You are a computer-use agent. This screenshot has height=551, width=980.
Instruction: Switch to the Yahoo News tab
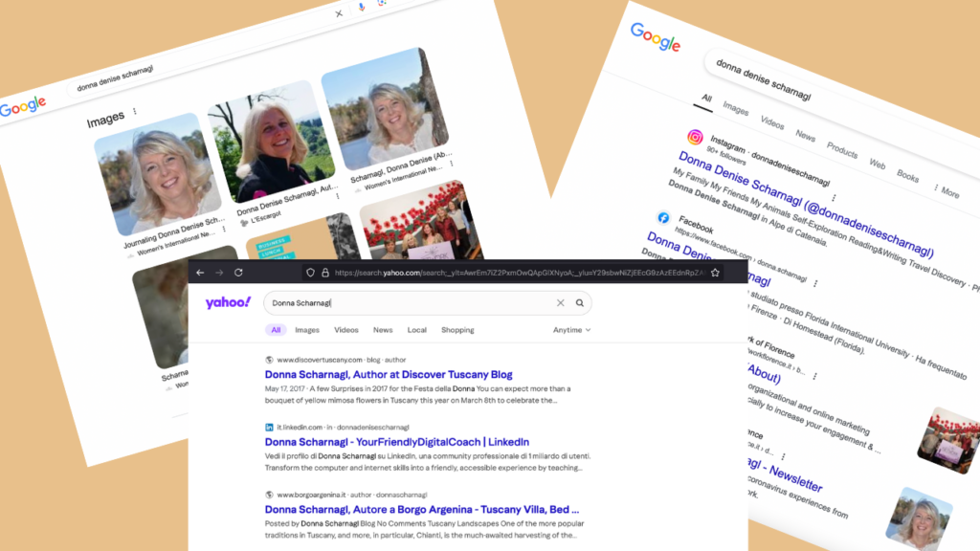[x=383, y=330]
